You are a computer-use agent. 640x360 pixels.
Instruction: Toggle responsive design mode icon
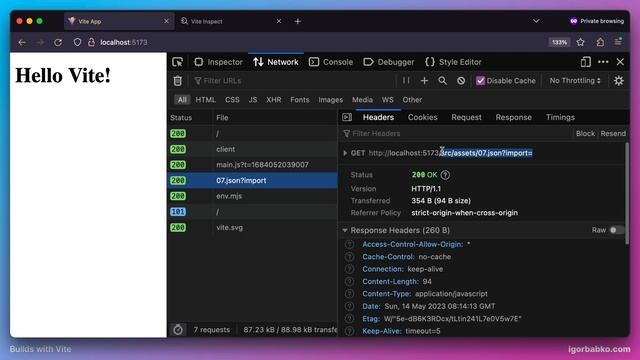[x=586, y=62]
